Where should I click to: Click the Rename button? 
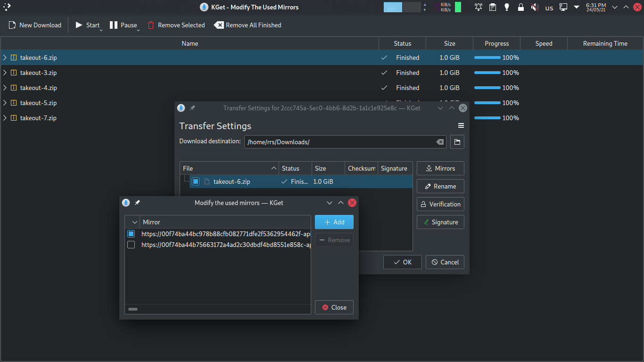click(x=440, y=186)
